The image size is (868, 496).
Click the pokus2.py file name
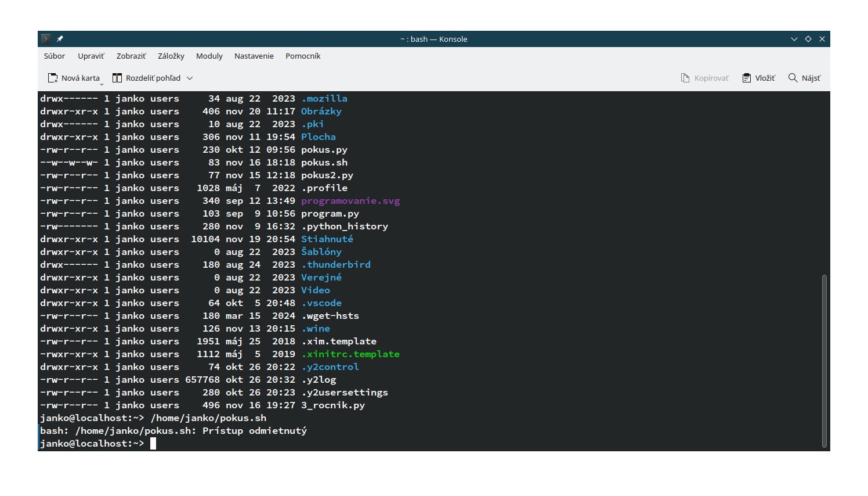coord(327,175)
